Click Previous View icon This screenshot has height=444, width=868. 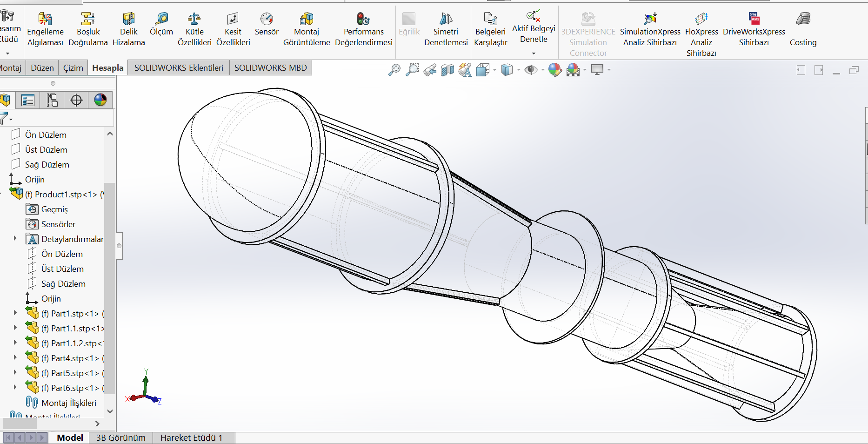click(x=430, y=70)
